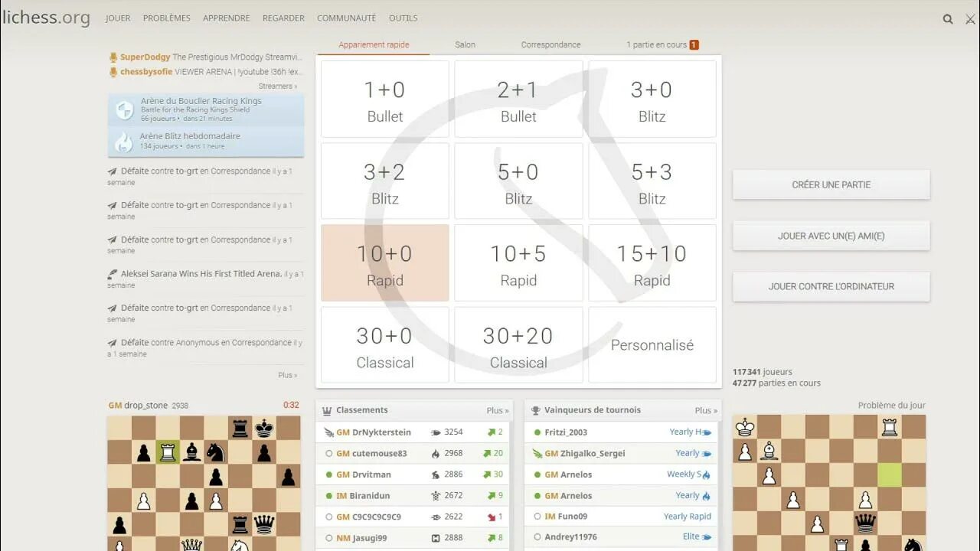This screenshot has width=980, height=551.
Task: Open GM C9C9C9C9C9's profile
Action: point(368,517)
